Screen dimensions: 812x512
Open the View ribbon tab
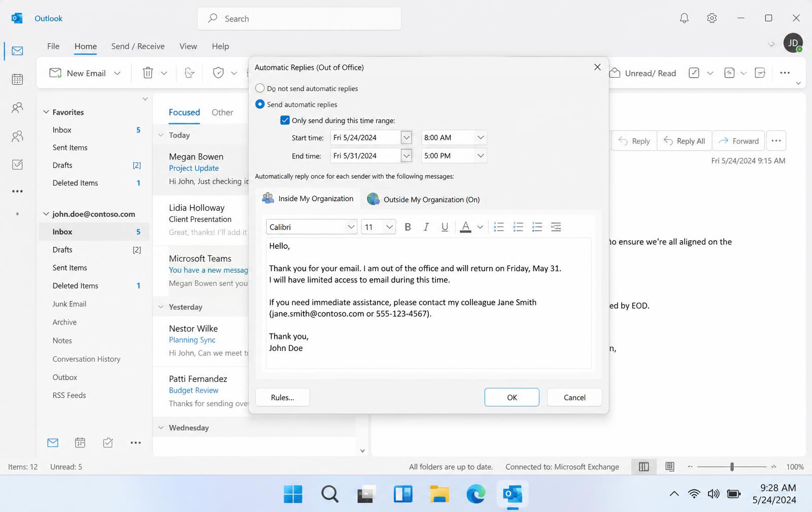point(188,46)
